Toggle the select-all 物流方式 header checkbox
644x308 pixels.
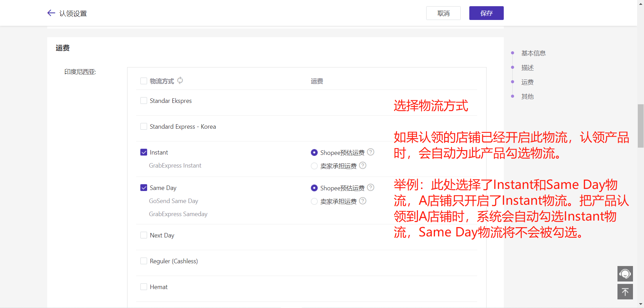coord(144,81)
